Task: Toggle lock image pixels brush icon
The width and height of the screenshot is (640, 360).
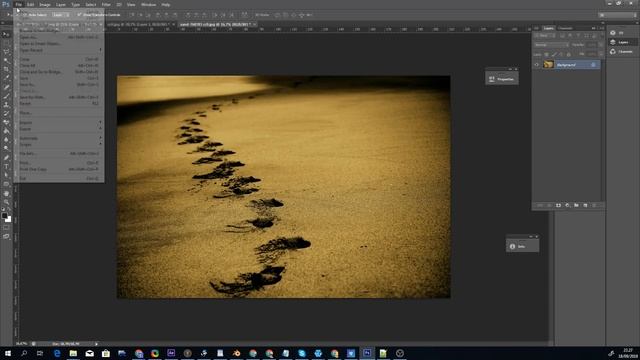Action: [x=554, y=54]
